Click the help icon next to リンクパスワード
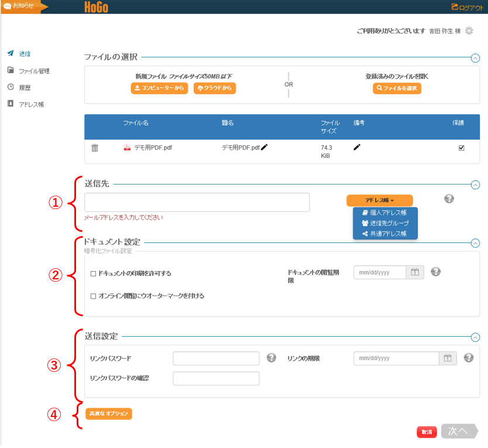488x448 pixels. pyautogui.click(x=271, y=358)
